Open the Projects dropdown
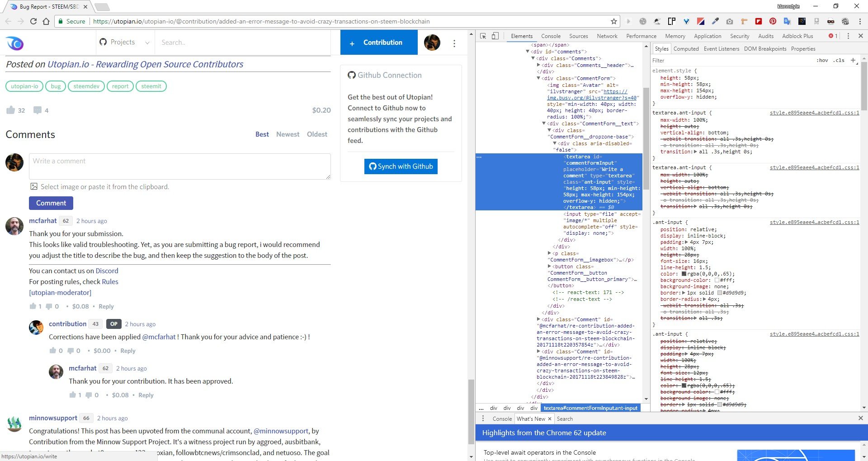The width and height of the screenshot is (868, 461). [x=124, y=42]
